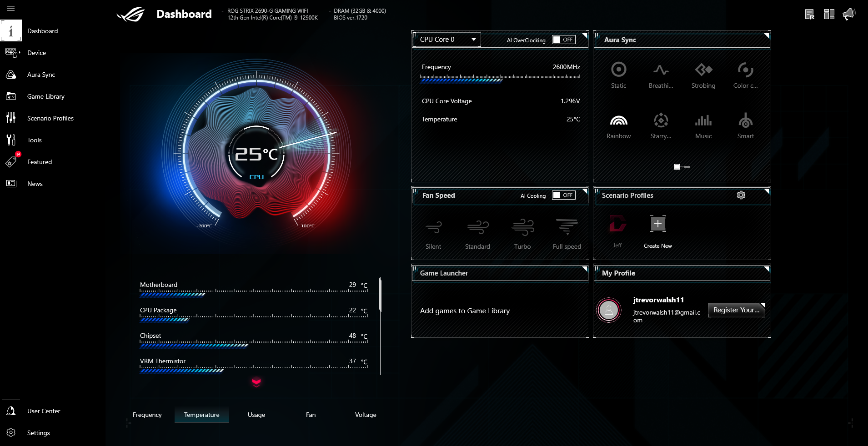
Task: Click the Register Your... button in My Profile
Action: coord(736,310)
